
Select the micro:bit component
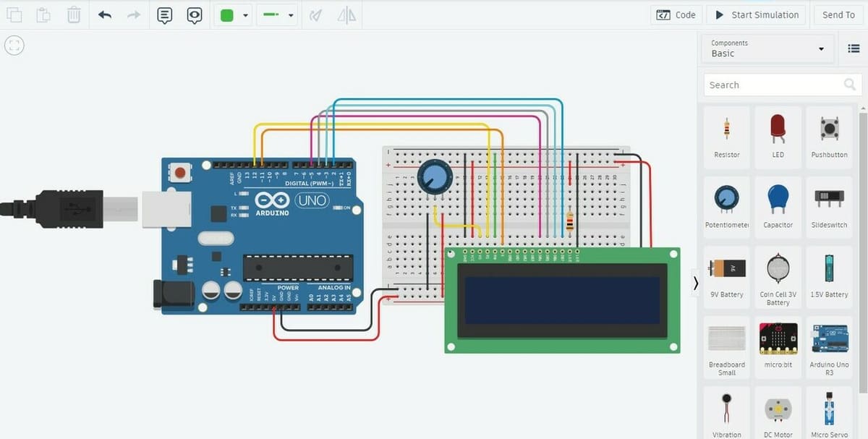[778, 346]
